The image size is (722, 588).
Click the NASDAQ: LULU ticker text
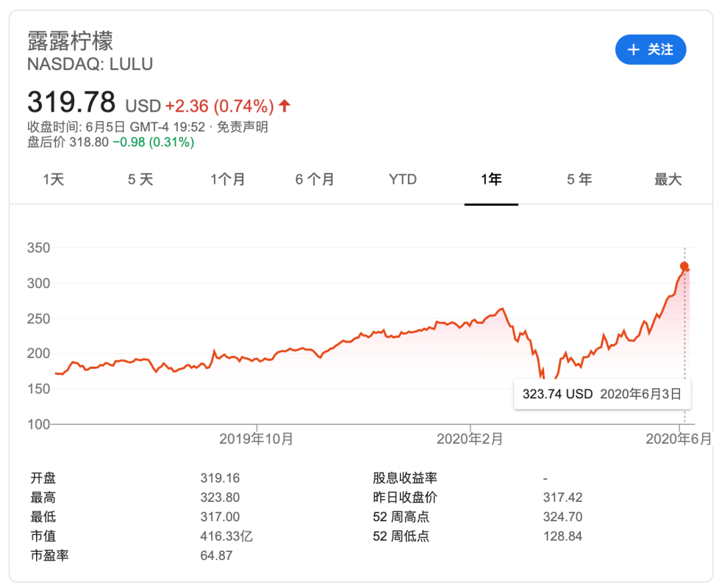[90, 64]
